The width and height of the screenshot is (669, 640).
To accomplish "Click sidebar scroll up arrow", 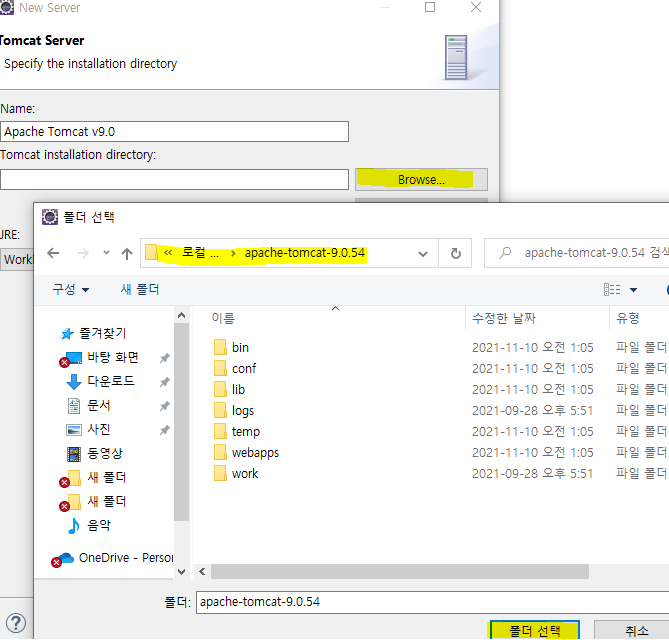I will [x=181, y=315].
